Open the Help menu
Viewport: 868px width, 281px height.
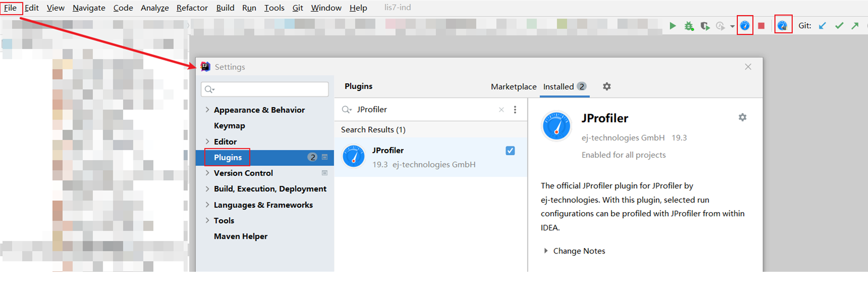click(x=358, y=8)
